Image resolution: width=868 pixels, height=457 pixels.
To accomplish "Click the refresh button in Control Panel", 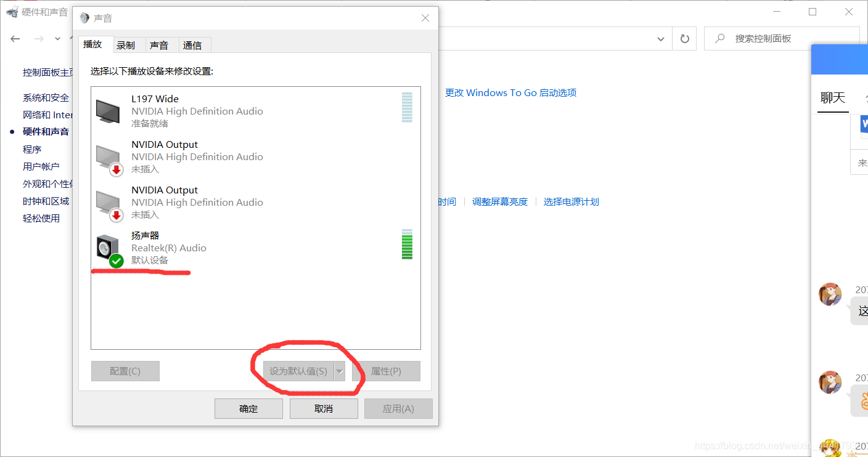I will point(684,39).
